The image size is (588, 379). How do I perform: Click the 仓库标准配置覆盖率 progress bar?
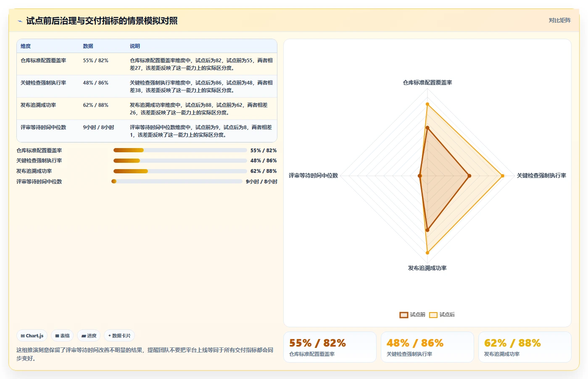(180, 150)
